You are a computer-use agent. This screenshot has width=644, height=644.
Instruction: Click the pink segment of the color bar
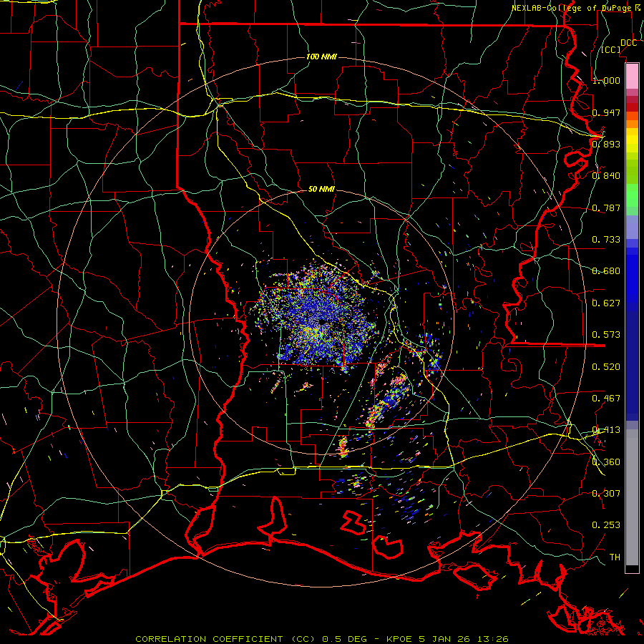click(632, 76)
